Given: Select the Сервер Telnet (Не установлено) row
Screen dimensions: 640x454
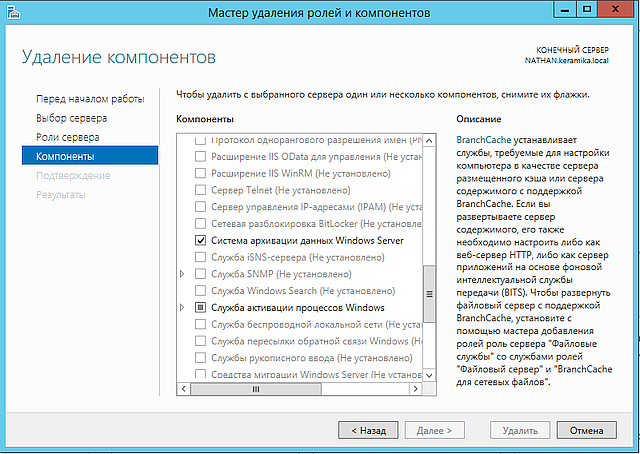Looking at the screenshot, I should (x=281, y=190).
